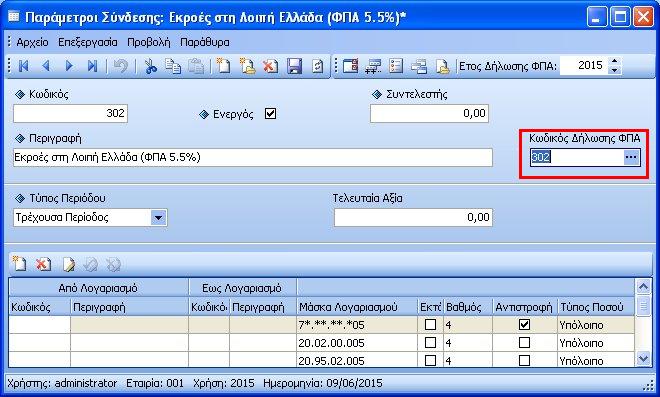Go to the next record
Screen dimensions: 660x397
(69, 66)
